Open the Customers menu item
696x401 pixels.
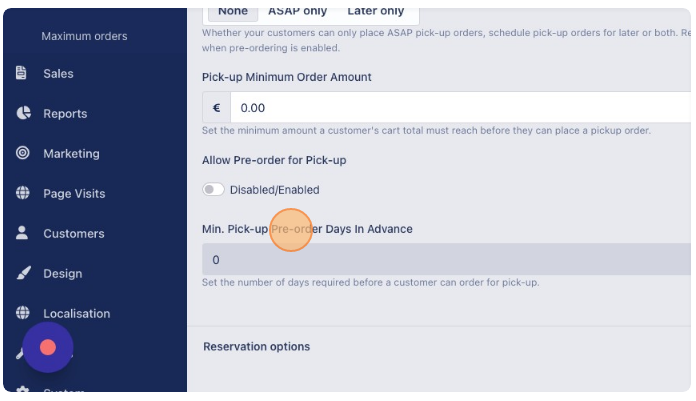click(x=74, y=234)
